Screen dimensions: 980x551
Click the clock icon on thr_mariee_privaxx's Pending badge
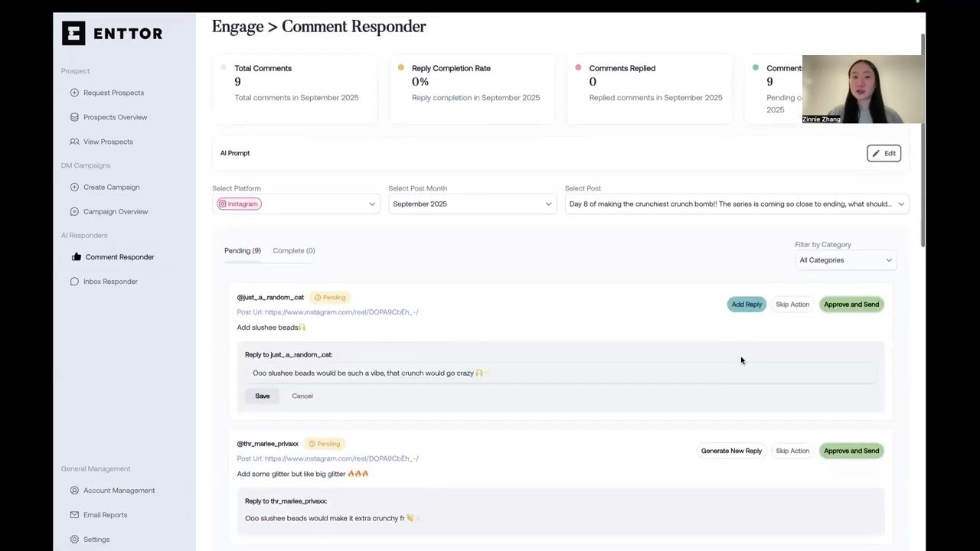point(312,444)
